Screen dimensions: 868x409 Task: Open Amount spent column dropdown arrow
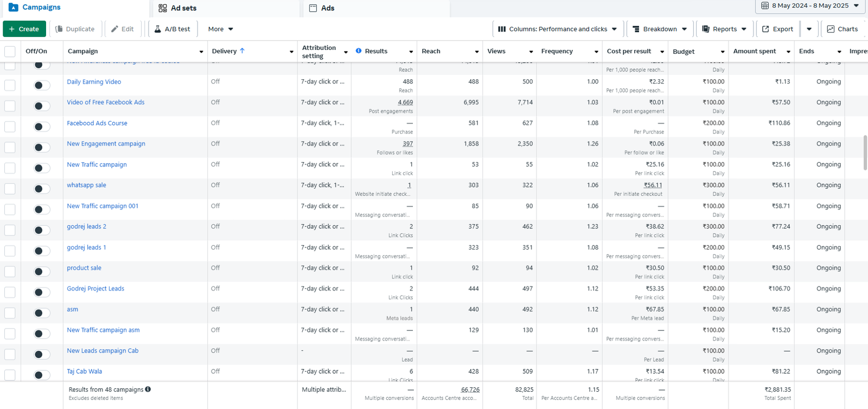pyautogui.click(x=788, y=52)
